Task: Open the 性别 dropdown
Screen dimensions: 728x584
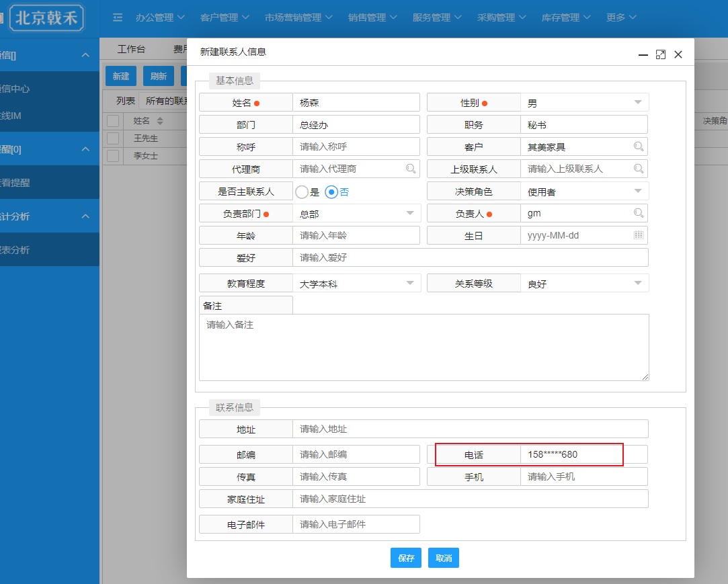Action: (584, 103)
